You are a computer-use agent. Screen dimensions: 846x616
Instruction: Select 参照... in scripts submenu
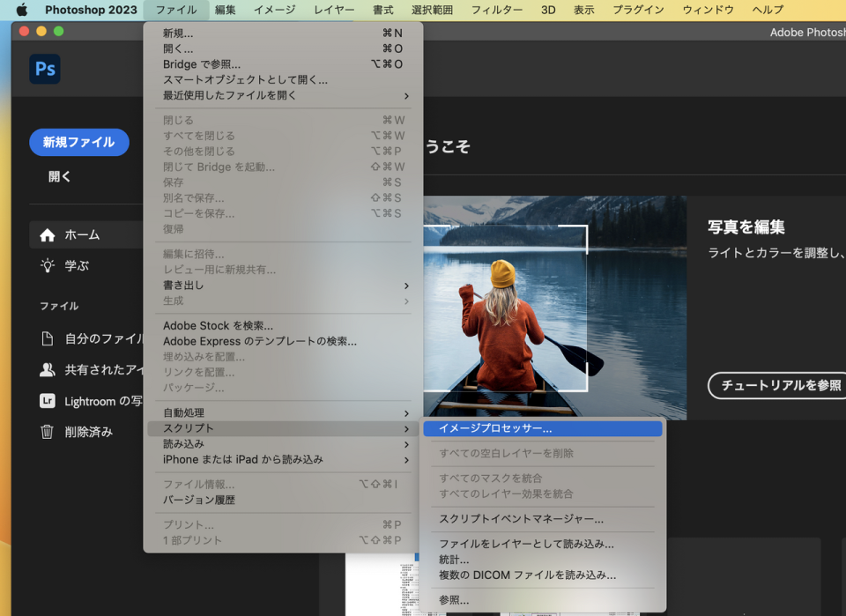click(x=543, y=600)
